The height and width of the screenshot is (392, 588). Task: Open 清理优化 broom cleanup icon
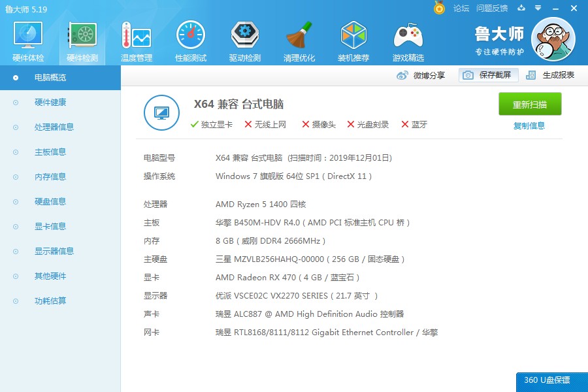coord(299,35)
